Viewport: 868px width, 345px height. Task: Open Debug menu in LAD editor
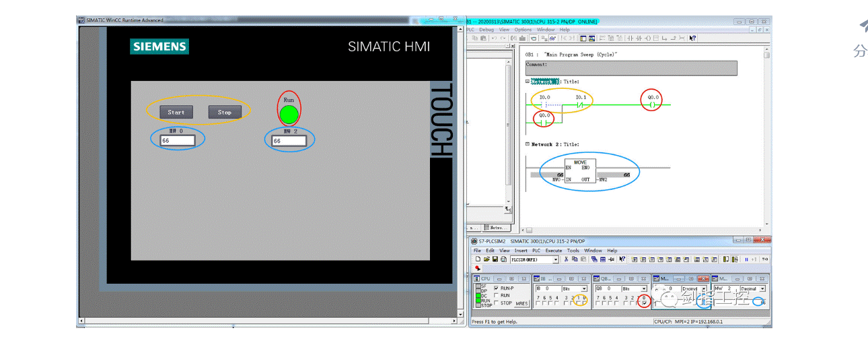click(486, 30)
